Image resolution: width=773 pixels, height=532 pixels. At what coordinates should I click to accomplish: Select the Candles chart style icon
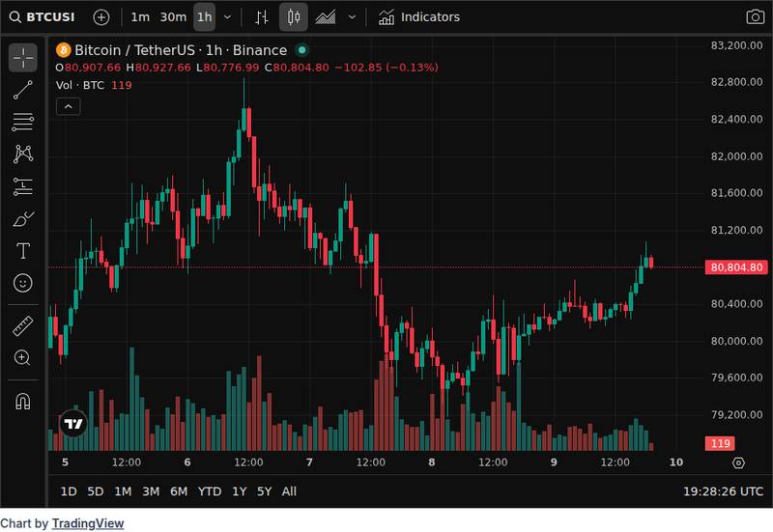294,17
